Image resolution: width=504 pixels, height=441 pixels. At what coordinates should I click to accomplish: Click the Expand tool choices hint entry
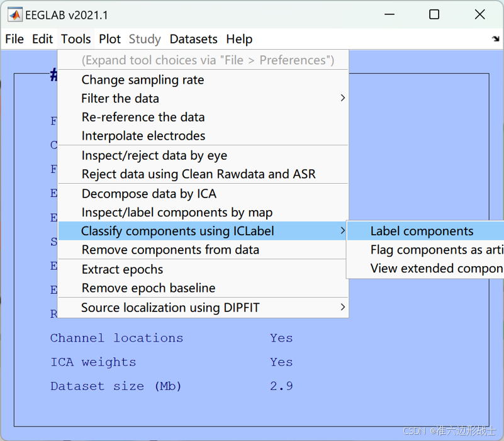pyautogui.click(x=203, y=60)
